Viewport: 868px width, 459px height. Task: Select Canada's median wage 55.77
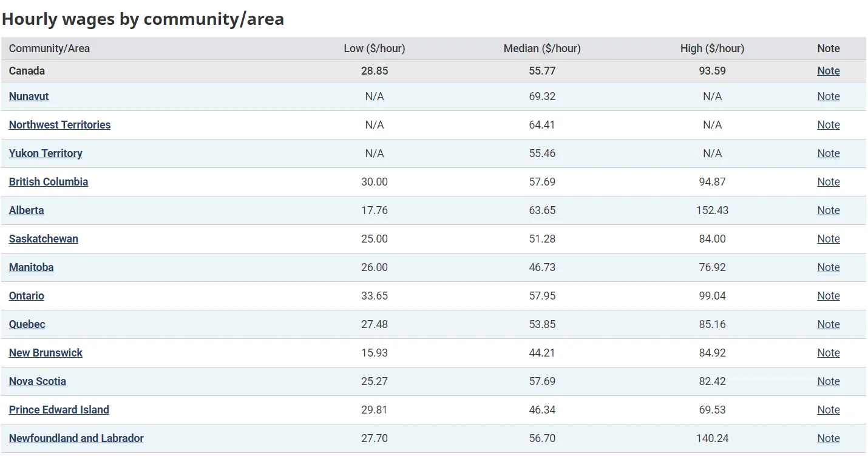pos(542,71)
